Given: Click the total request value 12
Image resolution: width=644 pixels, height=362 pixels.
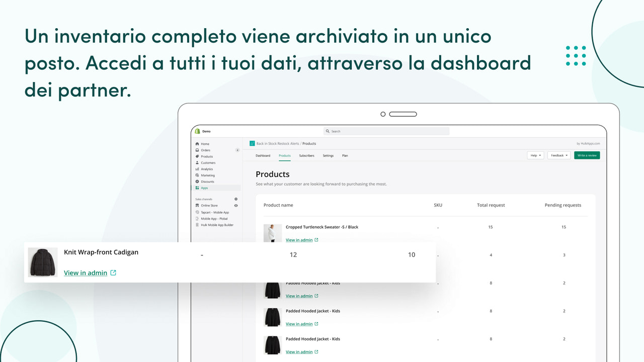Looking at the screenshot, I should pos(293,255).
